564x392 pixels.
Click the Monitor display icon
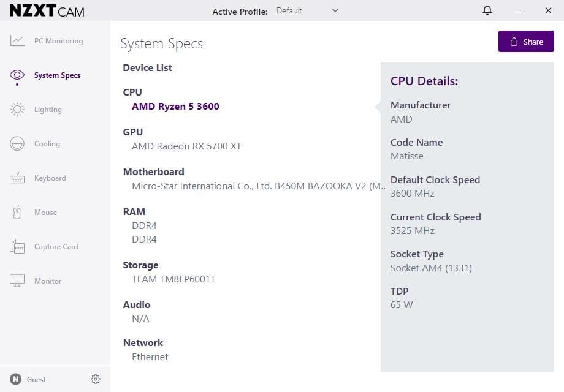(17, 281)
